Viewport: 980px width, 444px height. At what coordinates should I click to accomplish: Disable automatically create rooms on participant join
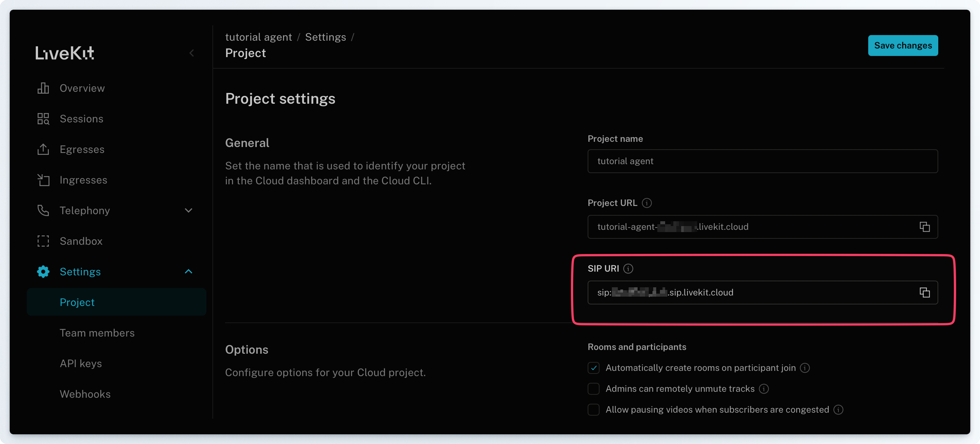tap(594, 368)
